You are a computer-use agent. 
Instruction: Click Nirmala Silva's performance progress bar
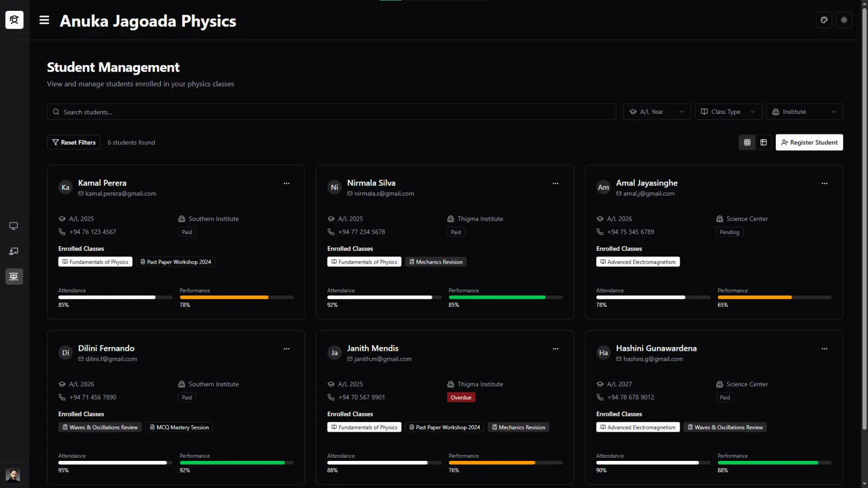[506, 297]
